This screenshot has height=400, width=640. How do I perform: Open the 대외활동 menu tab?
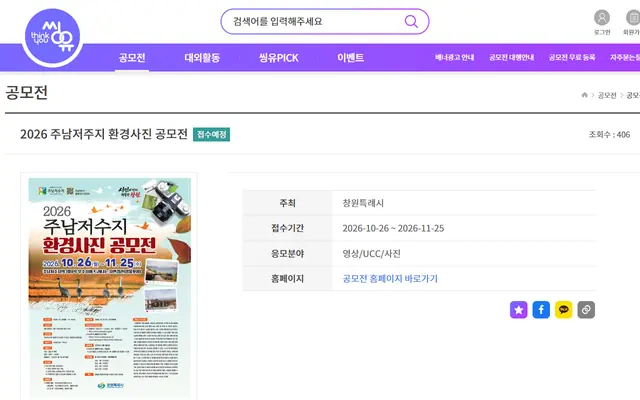pos(202,58)
